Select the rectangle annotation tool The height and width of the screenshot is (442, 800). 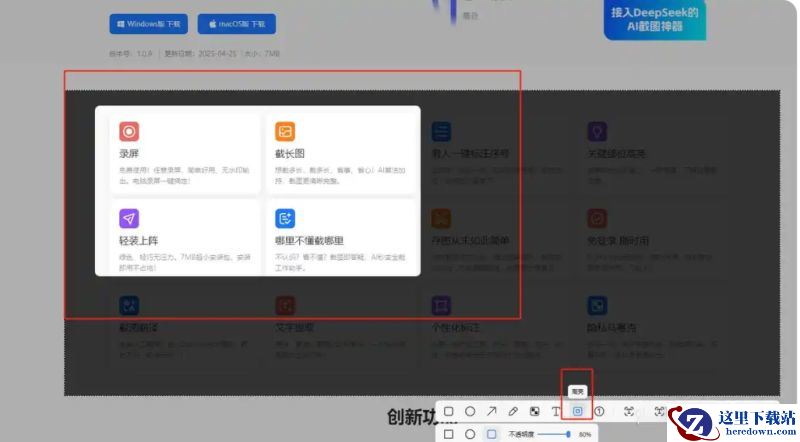click(448, 411)
